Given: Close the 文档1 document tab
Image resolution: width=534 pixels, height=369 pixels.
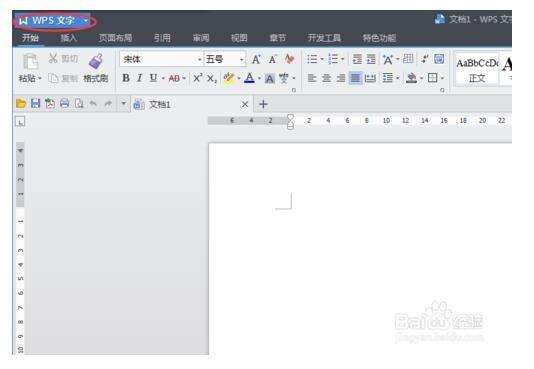Looking at the screenshot, I should pyautogui.click(x=245, y=104).
